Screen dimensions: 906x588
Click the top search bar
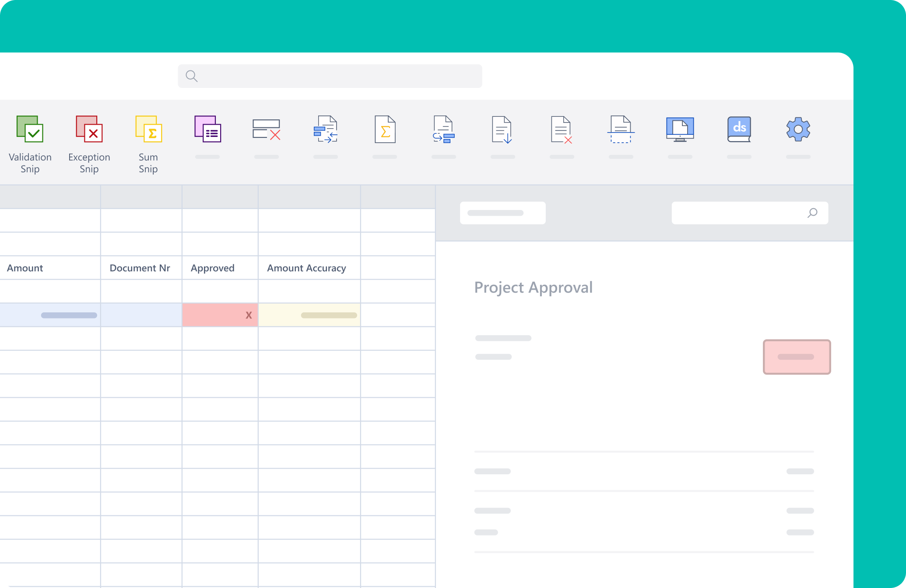pos(330,76)
